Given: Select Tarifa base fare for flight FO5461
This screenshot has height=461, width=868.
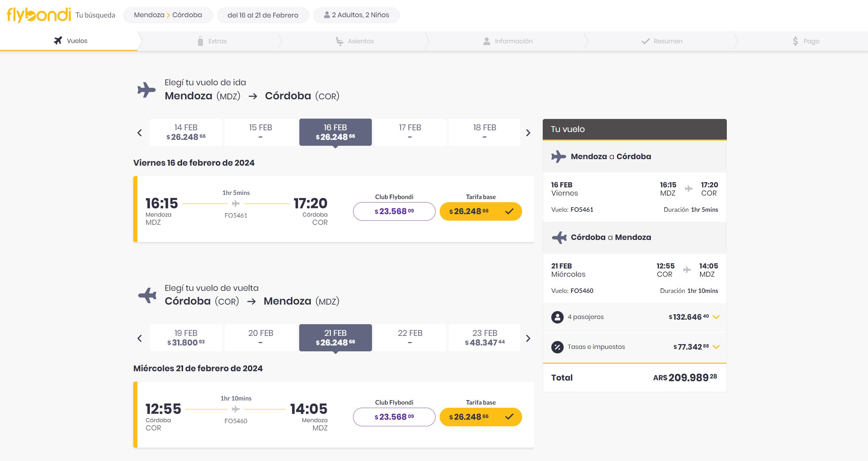Looking at the screenshot, I should coord(481,211).
